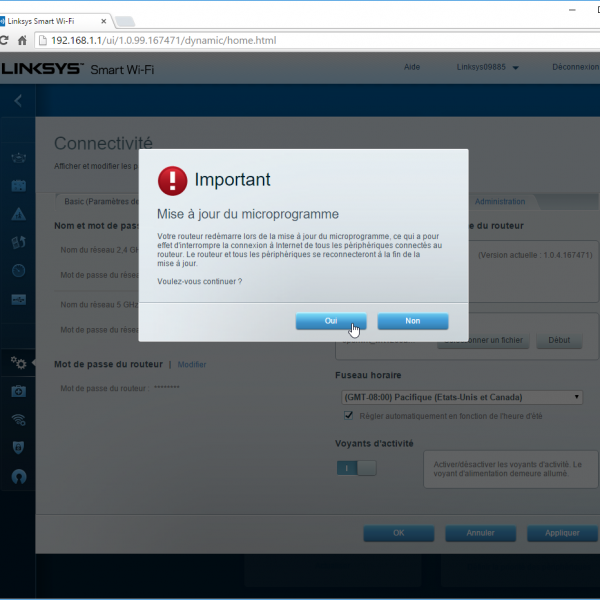Open the Connectivity gears icon in sidebar
Image resolution: width=600 pixels, height=600 pixels.
coord(18,363)
